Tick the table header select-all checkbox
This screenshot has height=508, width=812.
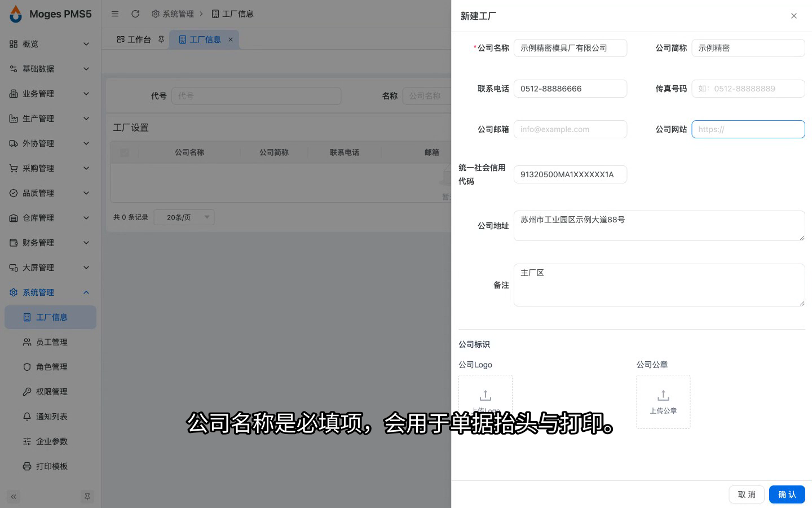click(x=125, y=152)
